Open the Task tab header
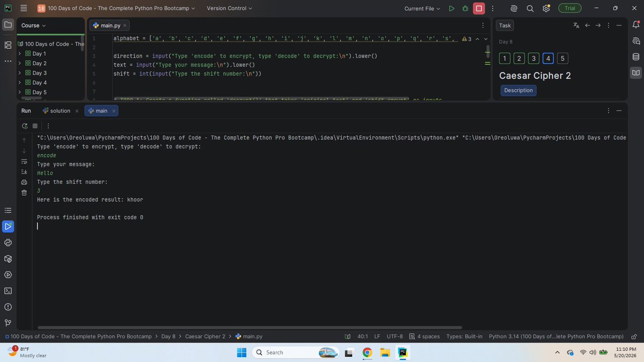This screenshot has width=644, height=362. (x=505, y=25)
